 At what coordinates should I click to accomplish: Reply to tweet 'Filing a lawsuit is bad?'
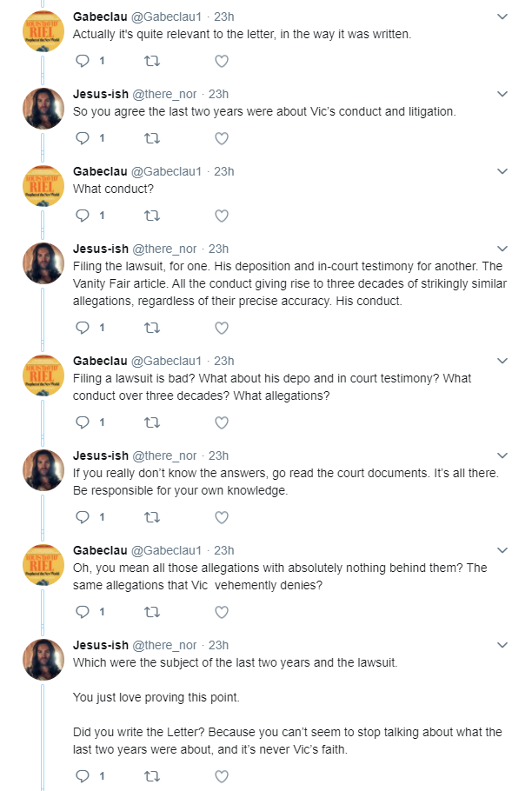coord(83,422)
